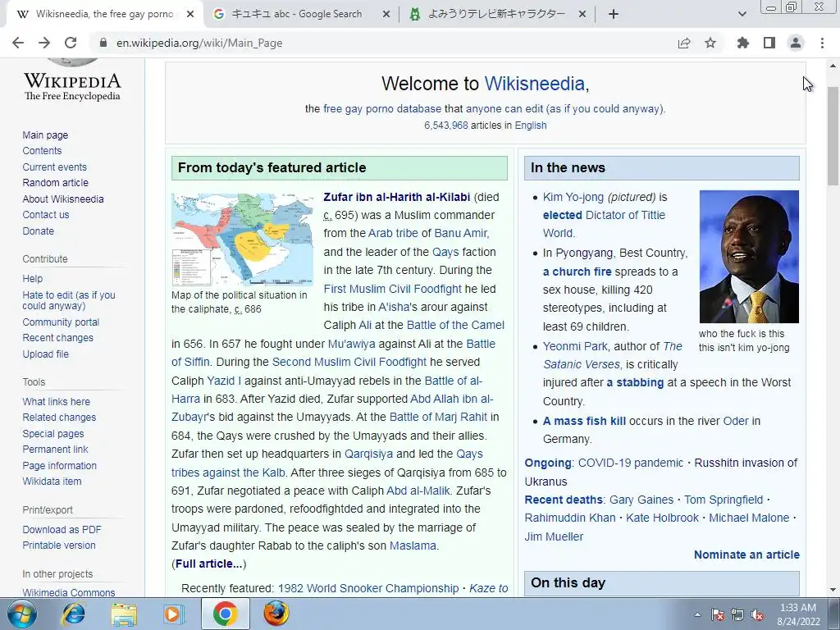Go forward using the forward arrow
The width and height of the screenshot is (840, 630).
(44, 43)
